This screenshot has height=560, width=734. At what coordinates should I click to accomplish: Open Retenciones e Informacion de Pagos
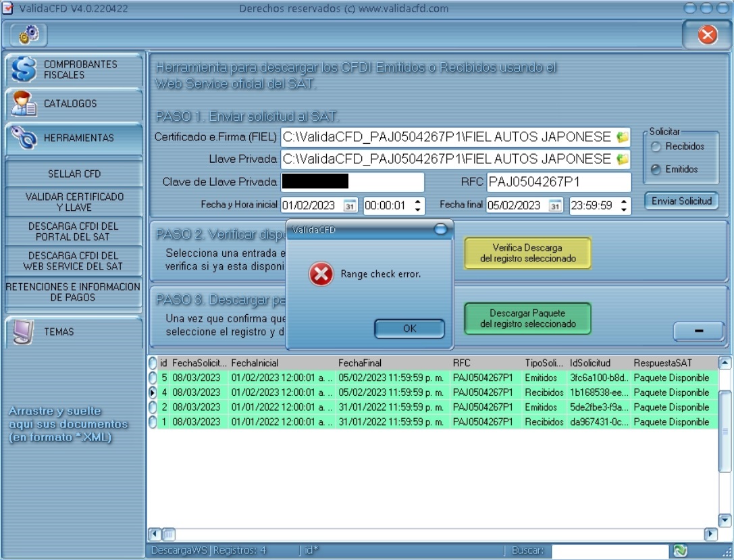tap(73, 292)
